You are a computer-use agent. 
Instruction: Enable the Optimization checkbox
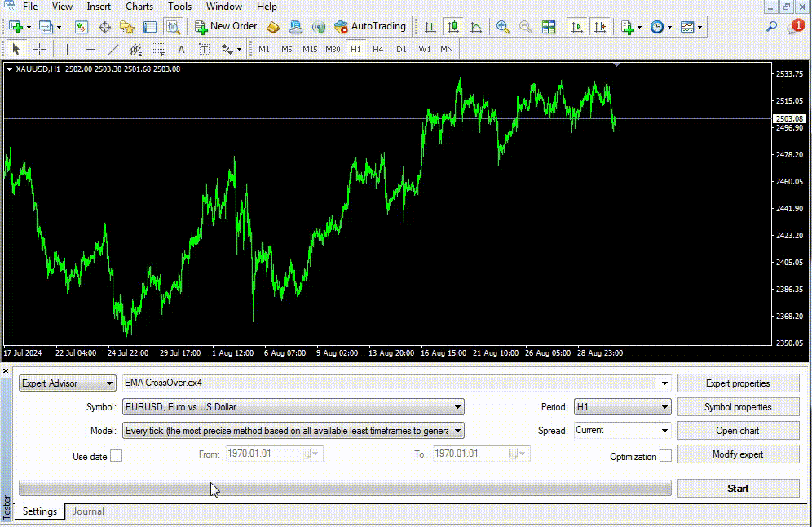pos(665,456)
